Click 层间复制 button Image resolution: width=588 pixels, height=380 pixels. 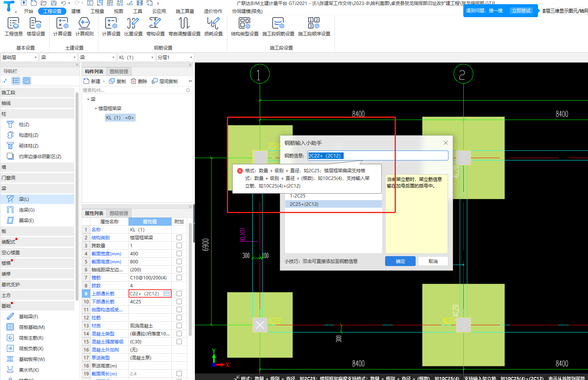tap(165, 81)
